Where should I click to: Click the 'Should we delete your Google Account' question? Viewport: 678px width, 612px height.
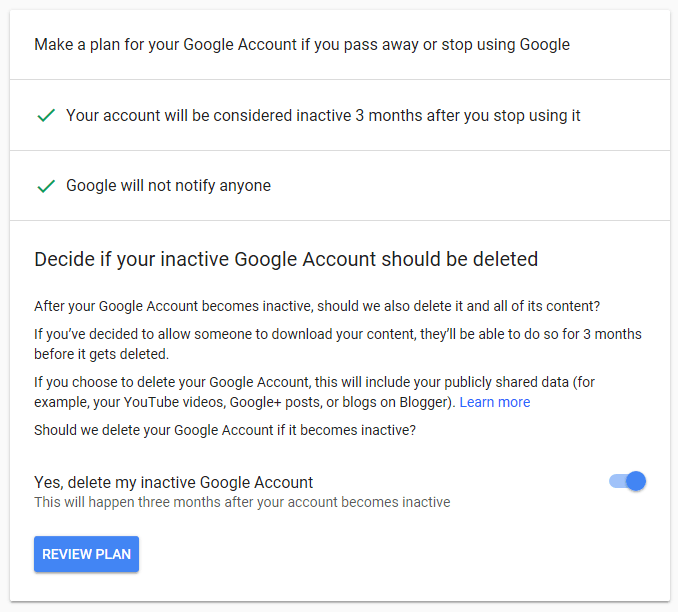[x=225, y=430]
